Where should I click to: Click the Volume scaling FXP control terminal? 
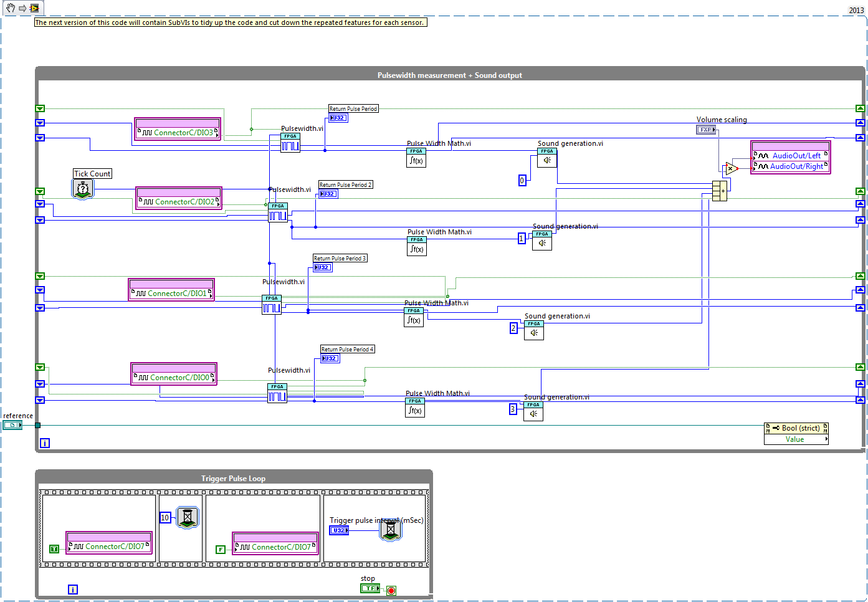point(705,130)
